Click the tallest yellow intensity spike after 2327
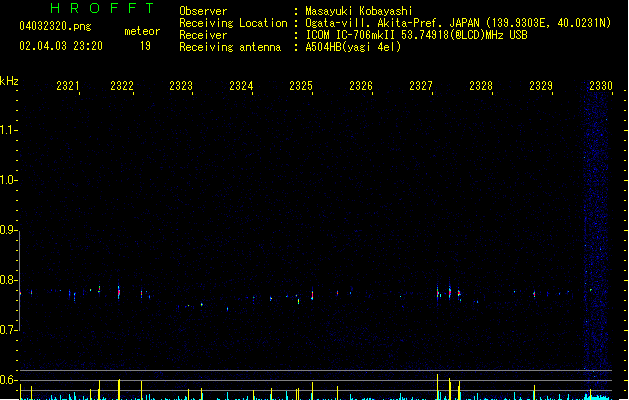629x400 pixels. click(x=437, y=387)
